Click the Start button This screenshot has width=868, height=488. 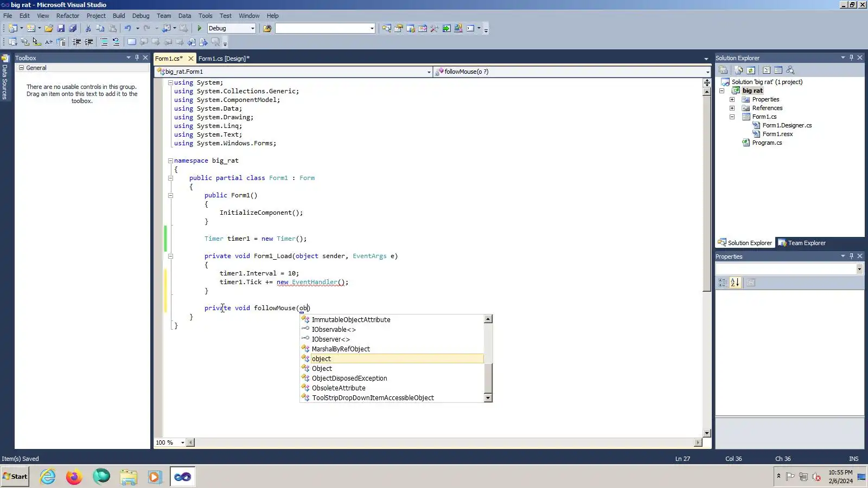(x=15, y=477)
